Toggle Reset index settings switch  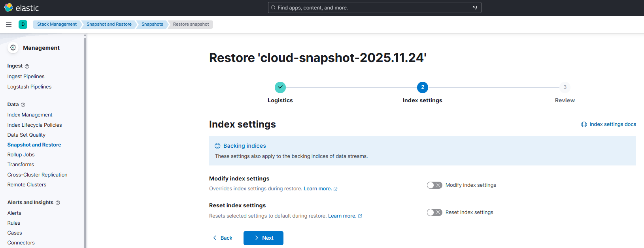tap(434, 212)
